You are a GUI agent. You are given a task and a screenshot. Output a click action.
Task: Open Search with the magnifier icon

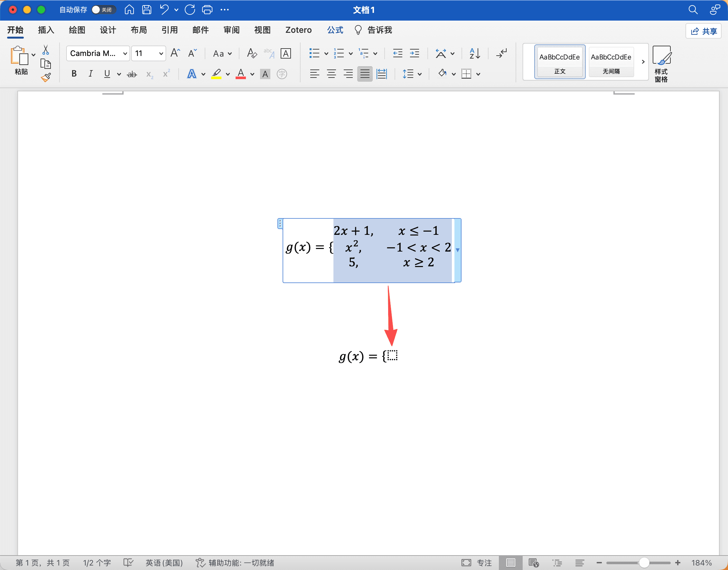693,10
